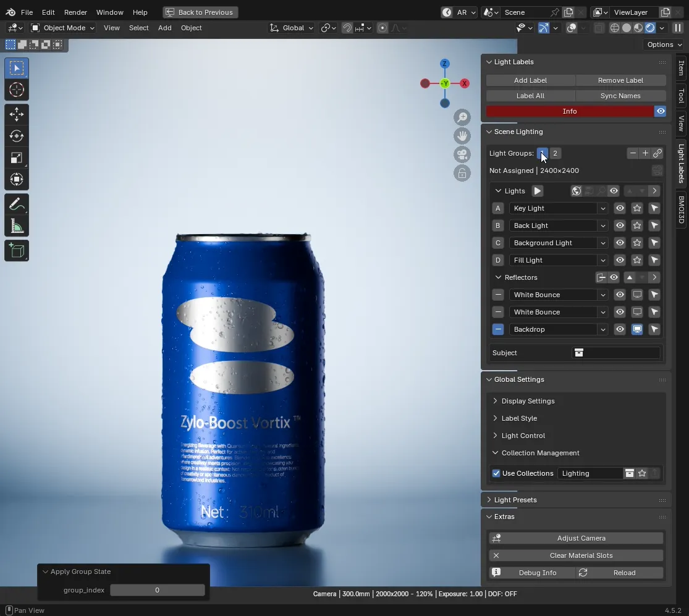Add a light group with plus icon
The width and height of the screenshot is (689, 616).
tap(645, 153)
